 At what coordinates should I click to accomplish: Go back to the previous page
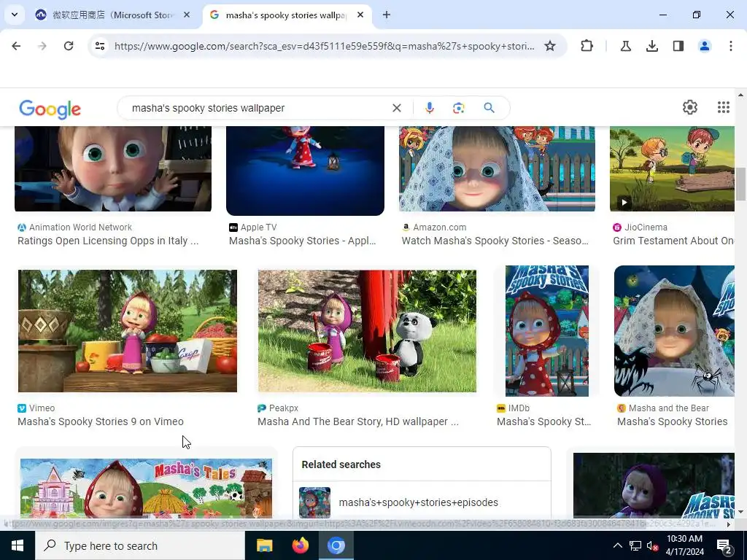click(x=16, y=46)
